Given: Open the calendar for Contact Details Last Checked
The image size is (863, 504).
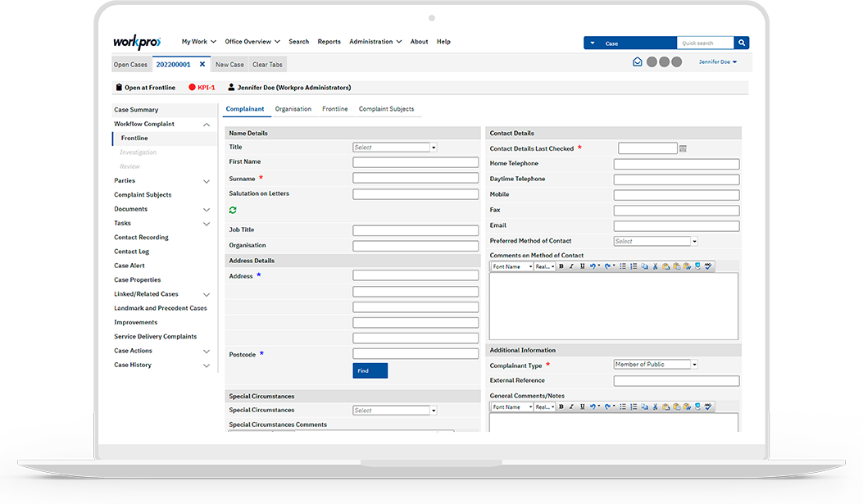Looking at the screenshot, I should (x=684, y=148).
